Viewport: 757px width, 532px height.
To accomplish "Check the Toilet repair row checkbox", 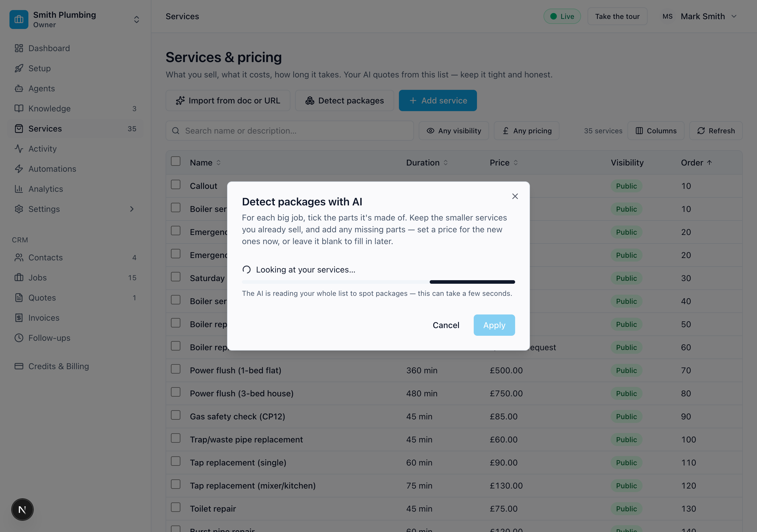I will [176, 507].
